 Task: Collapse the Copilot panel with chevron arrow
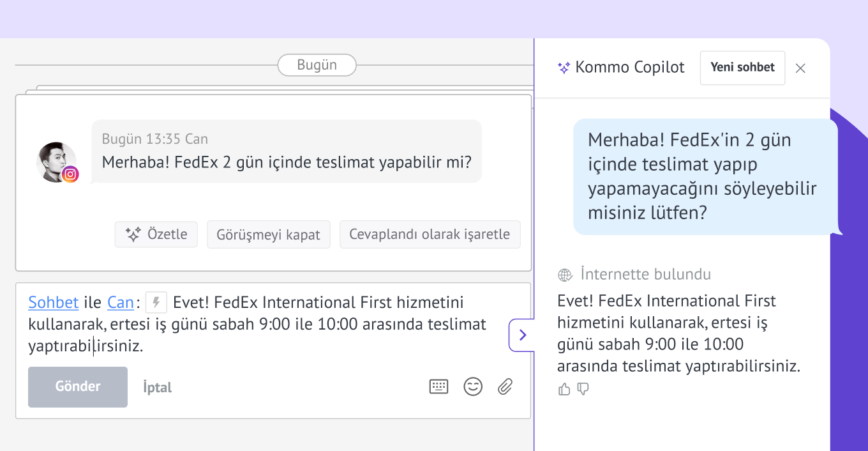click(522, 335)
